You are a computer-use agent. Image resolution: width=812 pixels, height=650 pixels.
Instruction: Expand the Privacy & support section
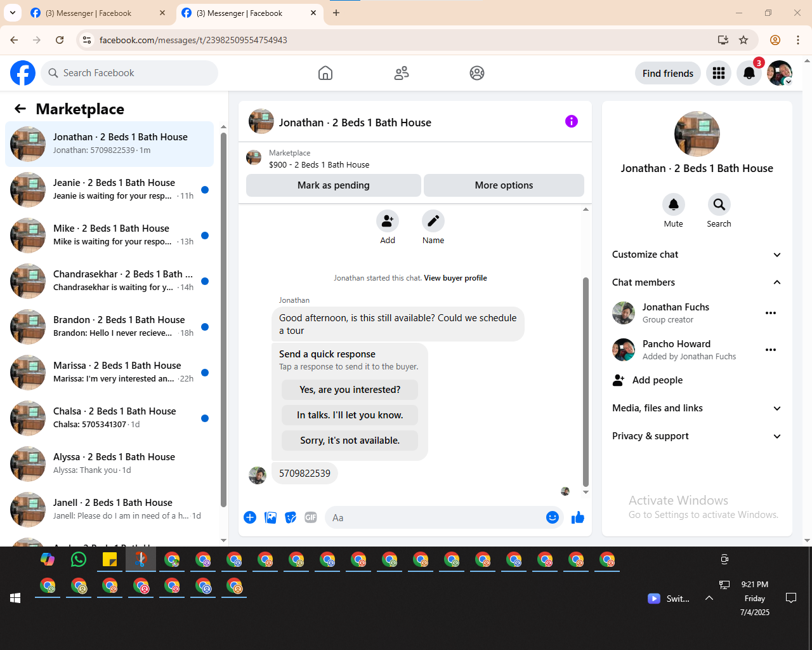click(x=697, y=436)
